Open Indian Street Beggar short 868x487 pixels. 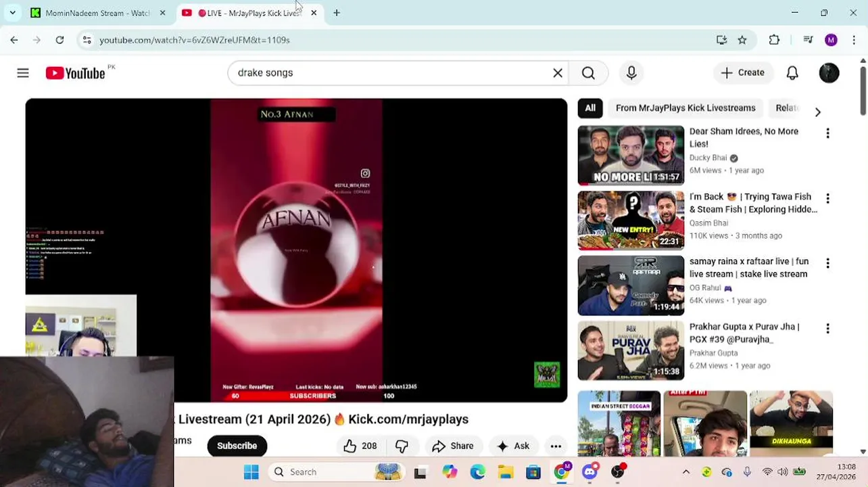619,423
